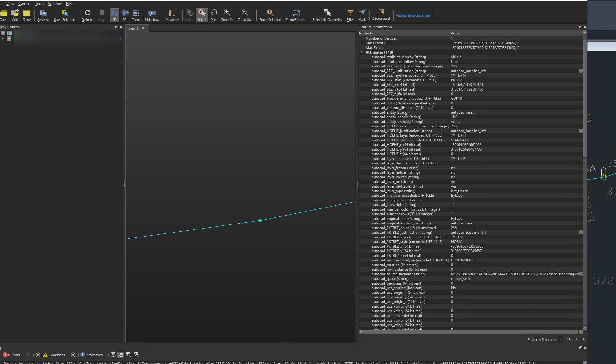Click the cyan point feature on map
This screenshot has height=364, width=616.
pyautogui.click(x=260, y=220)
